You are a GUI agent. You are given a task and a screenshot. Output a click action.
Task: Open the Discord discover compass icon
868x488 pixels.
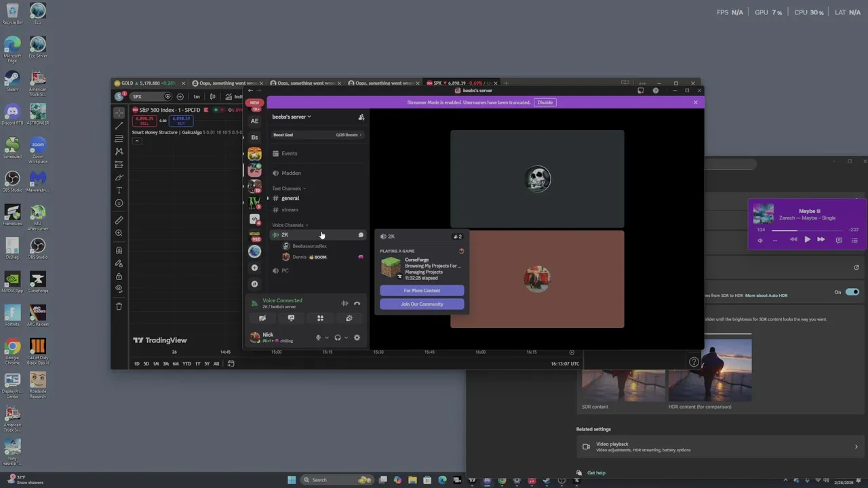click(x=254, y=284)
